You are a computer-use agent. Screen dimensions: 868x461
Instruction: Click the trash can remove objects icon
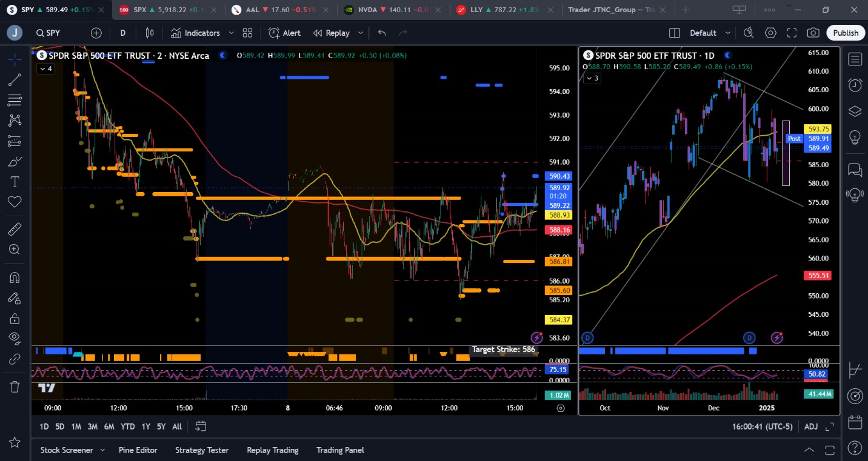15,386
